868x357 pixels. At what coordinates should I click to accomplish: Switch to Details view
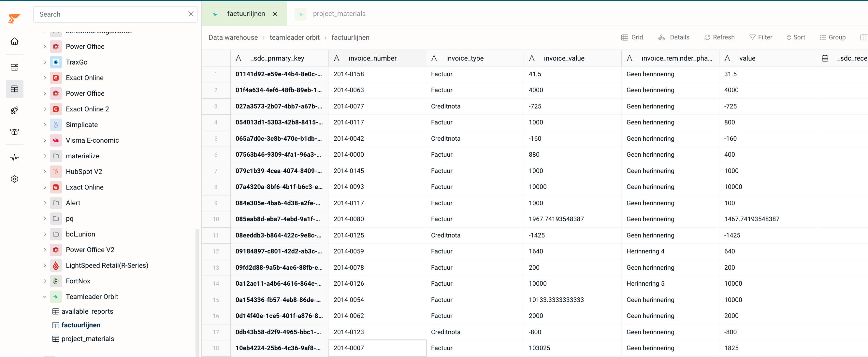pos(673,37)
